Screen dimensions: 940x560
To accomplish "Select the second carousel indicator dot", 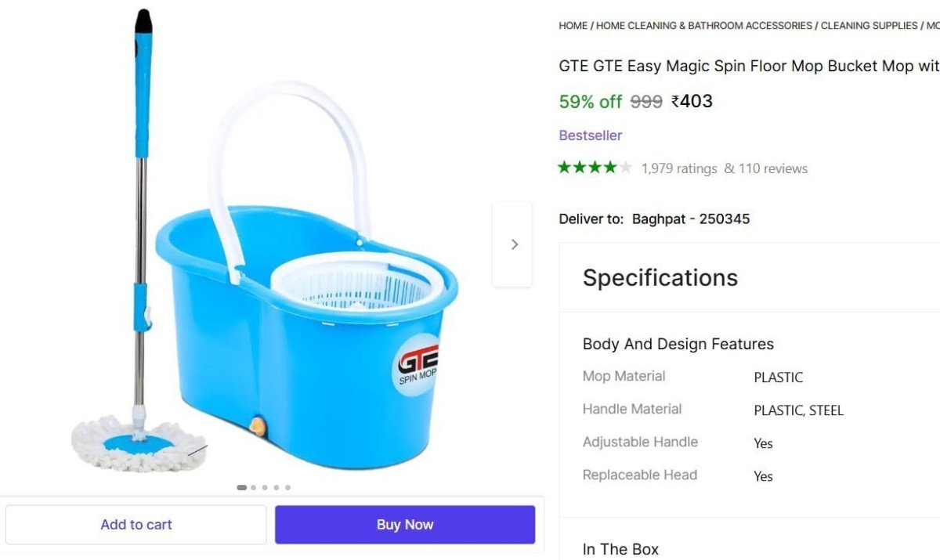I will pyautogui.click(x=253, y=487).
